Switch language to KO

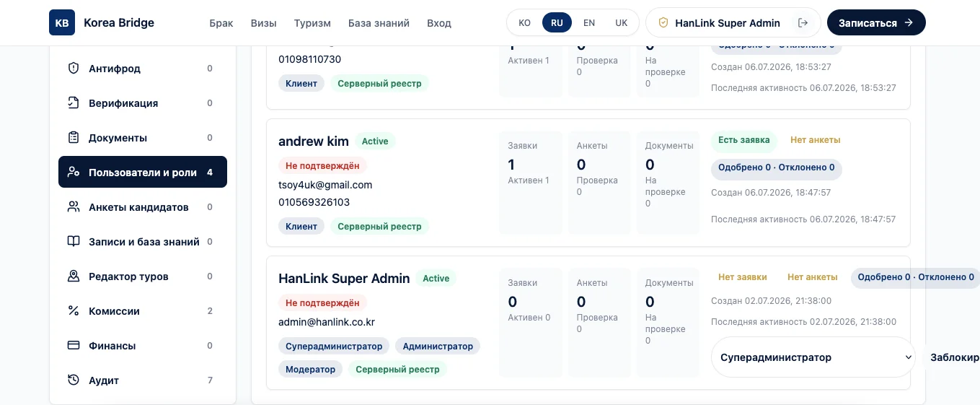pos(524,23)
